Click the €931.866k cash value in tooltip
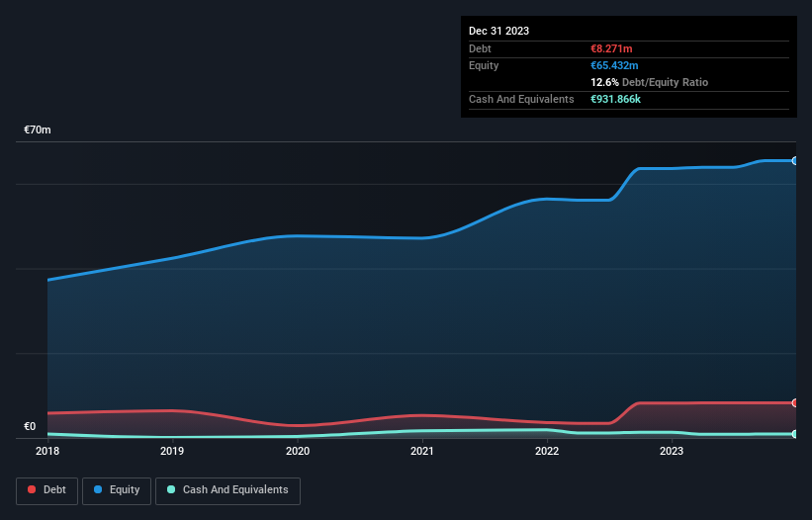812x520 pixels. tap(616, 99)
